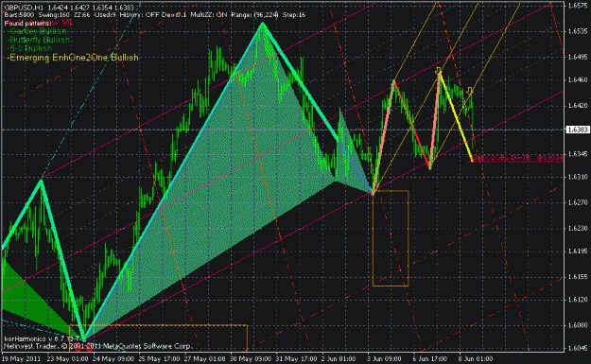Select the yellow emerging pattern leg line
The height and width of the screenshot is (364, 591).
[x=456, y=117]
